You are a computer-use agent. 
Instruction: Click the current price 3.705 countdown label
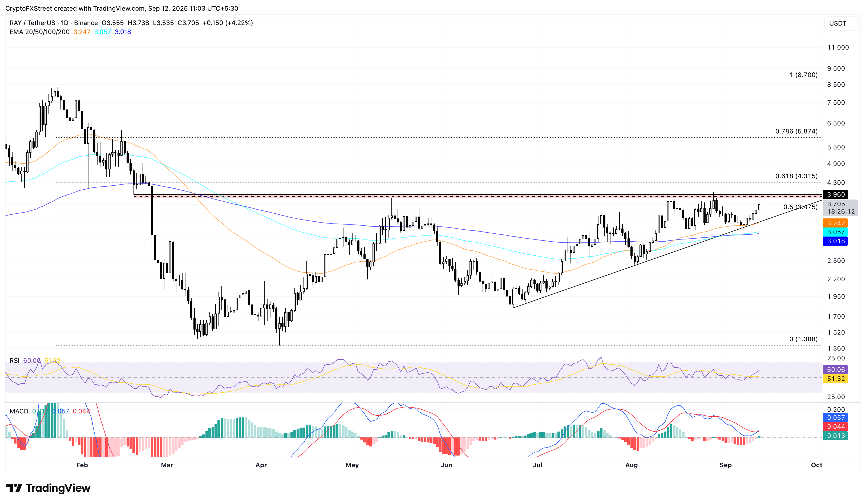click(840, 208)
